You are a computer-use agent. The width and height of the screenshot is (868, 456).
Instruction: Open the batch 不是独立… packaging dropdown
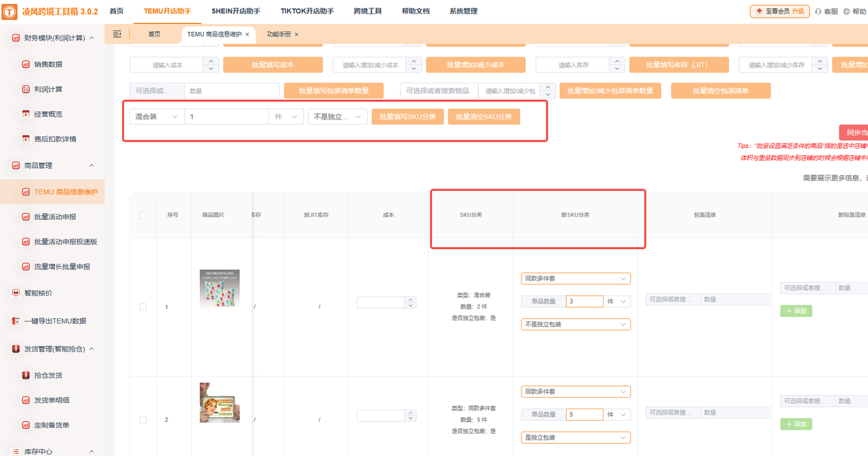pyautogui.click(x=338, y=117)
